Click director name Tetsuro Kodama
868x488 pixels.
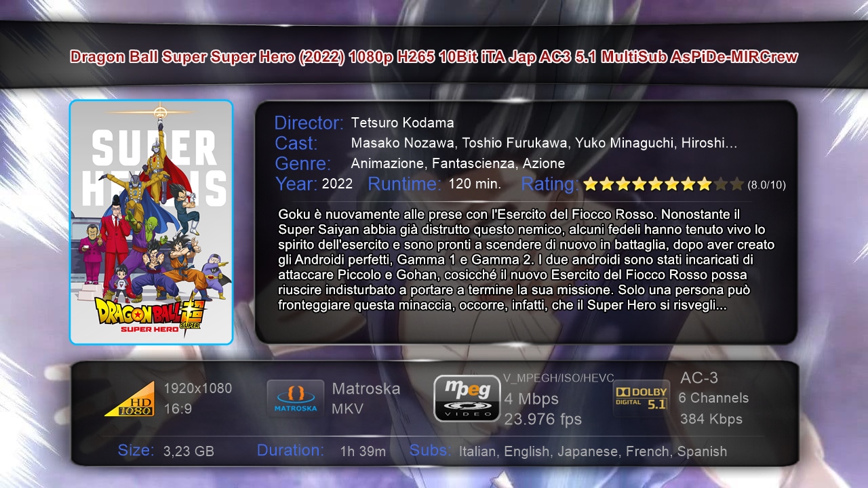pos(402,123)
